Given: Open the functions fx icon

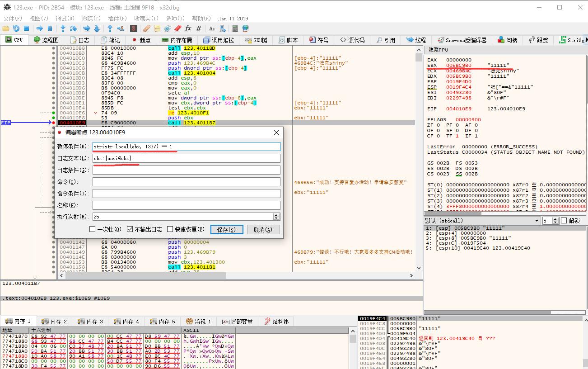Looking at the screenshot, I should coord(188,28).
